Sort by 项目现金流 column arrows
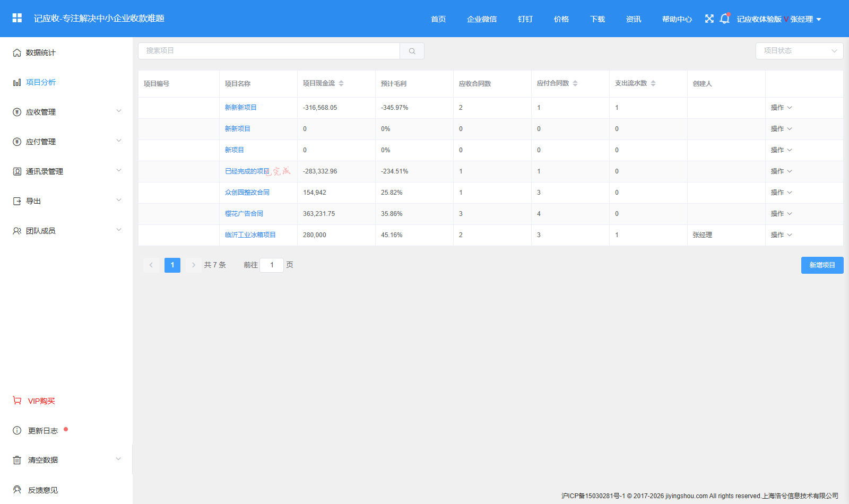The width and height of the screenshot is (849, 504). (x=341, y=83)
